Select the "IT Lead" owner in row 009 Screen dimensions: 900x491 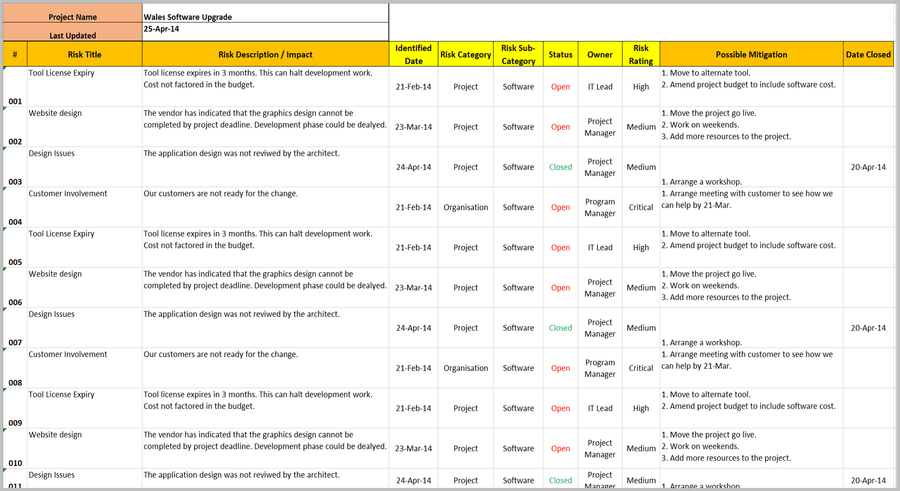[600, 408]
